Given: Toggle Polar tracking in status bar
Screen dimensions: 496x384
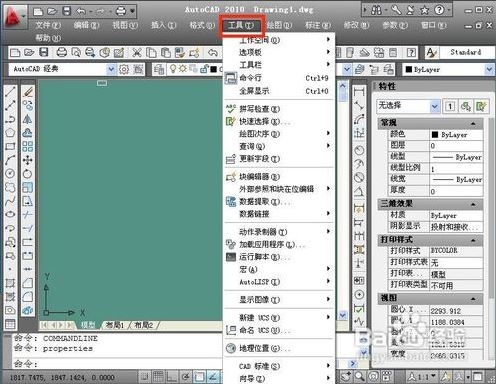Looking at the screenshot, I should point(186,377).
